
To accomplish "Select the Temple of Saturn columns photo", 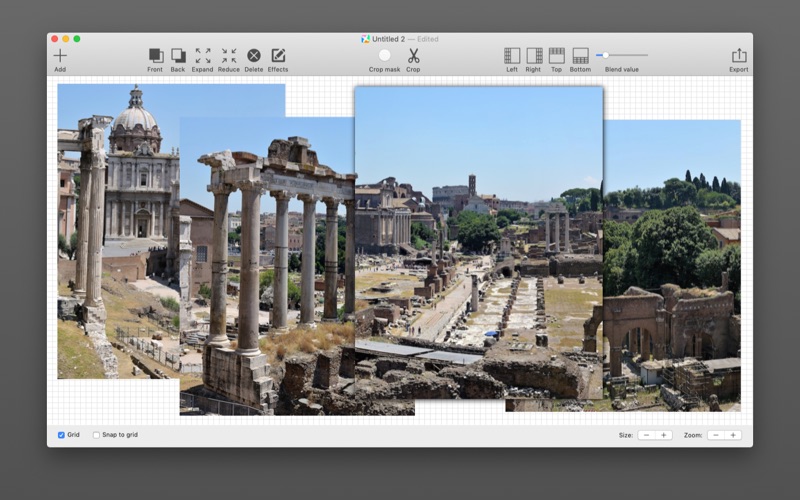I will pos(267,266).
